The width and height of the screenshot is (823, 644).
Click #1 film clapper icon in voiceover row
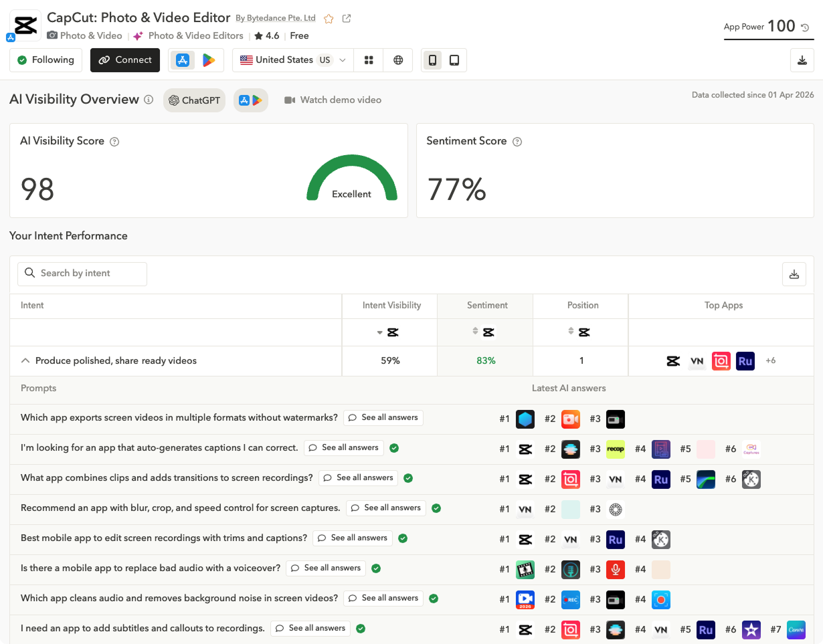525,570
